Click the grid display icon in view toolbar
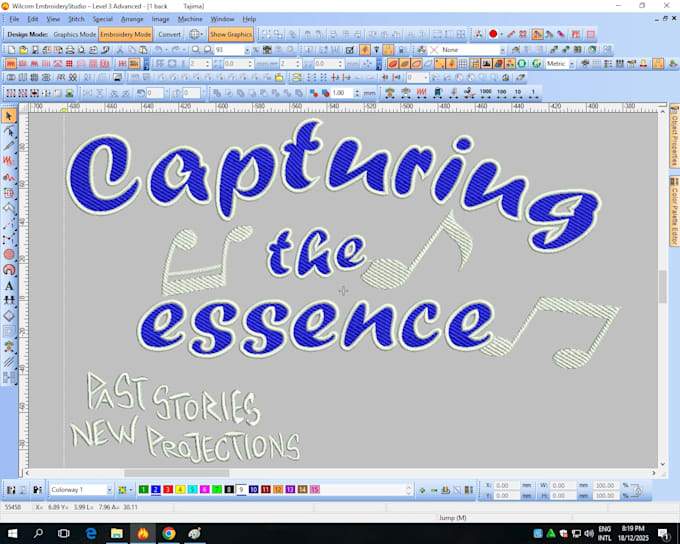Screen dimensions: 680x544 tap(463, 64)
